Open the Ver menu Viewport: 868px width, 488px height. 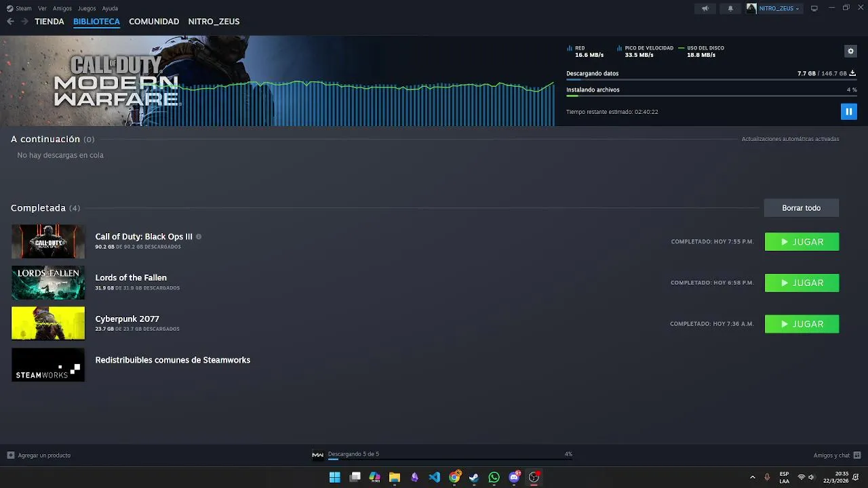(42, 8)
